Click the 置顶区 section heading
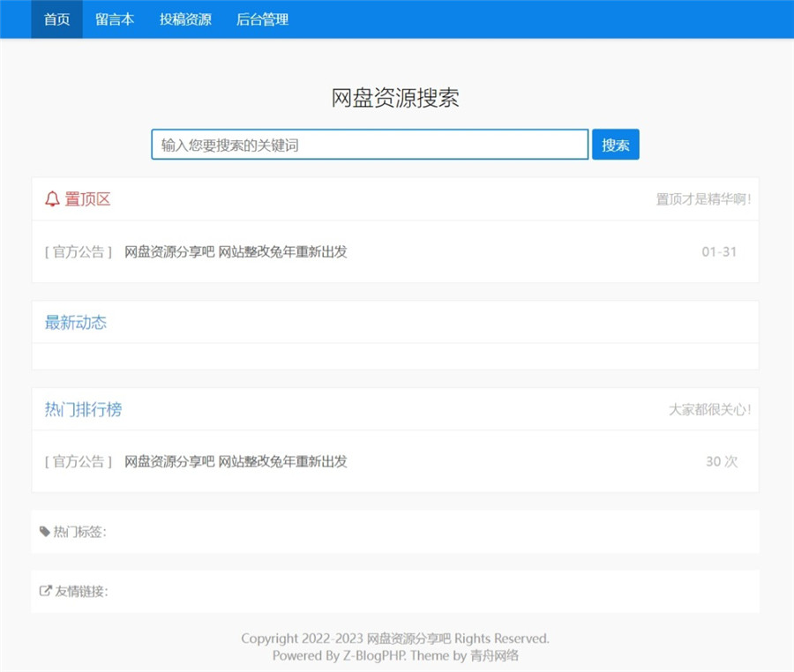Screen dimensions: 794x672 tap(86, 200)
